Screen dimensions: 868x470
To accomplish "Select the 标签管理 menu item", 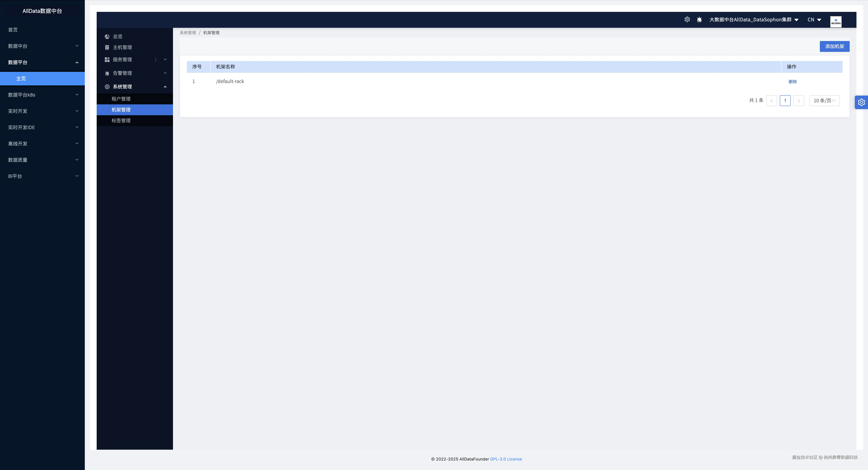I will coord(121,120).
